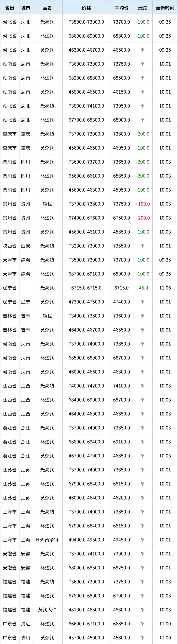Select price range 68700.0-69100.0

coord(86,274)
